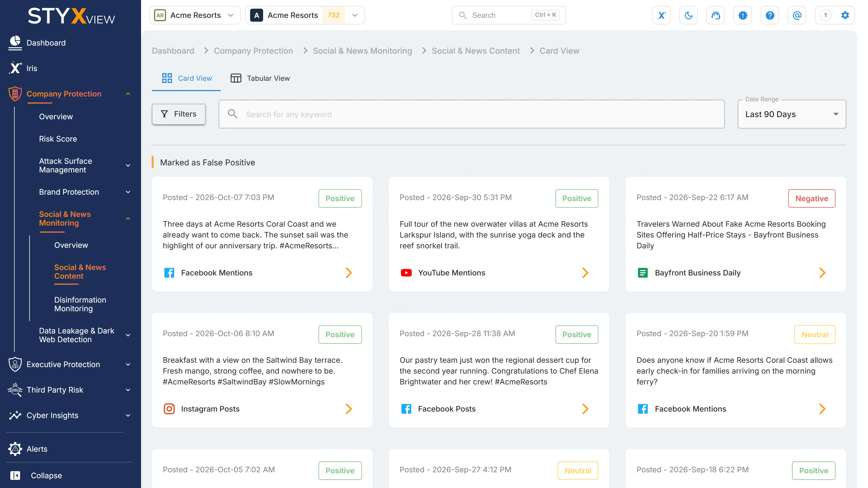
Task: Go to Dashboard breadcrumb link
Action: pyautogui.click(x=173, y=51)
